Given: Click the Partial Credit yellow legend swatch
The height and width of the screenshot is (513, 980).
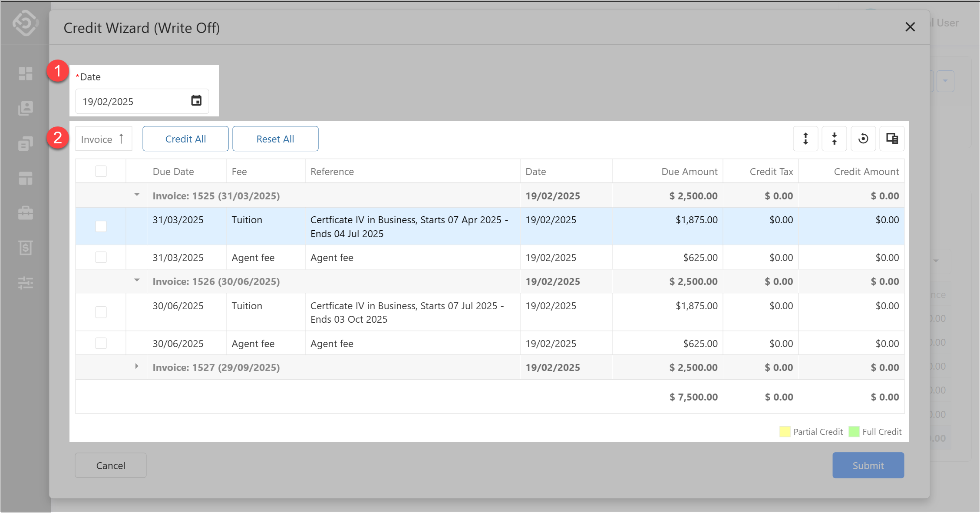Looking at the screenshot, I should (785, 431).
